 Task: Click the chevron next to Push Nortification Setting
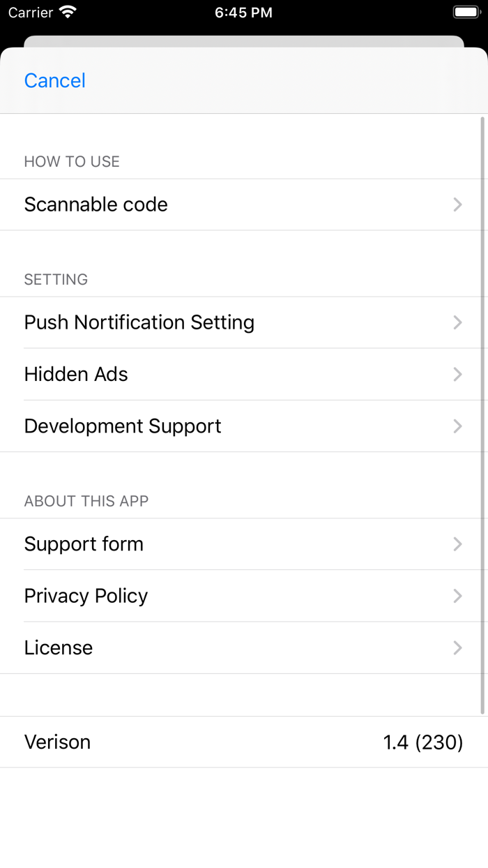[457, 322]
